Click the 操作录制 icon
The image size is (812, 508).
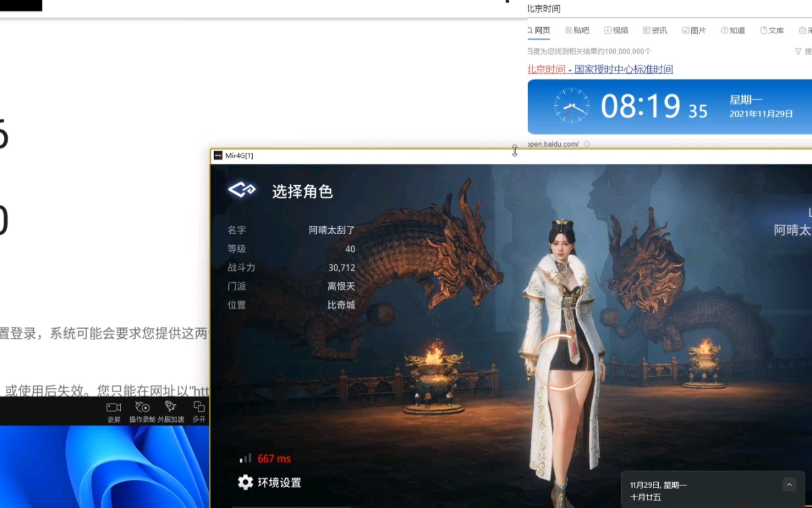[x=142, y=407]
